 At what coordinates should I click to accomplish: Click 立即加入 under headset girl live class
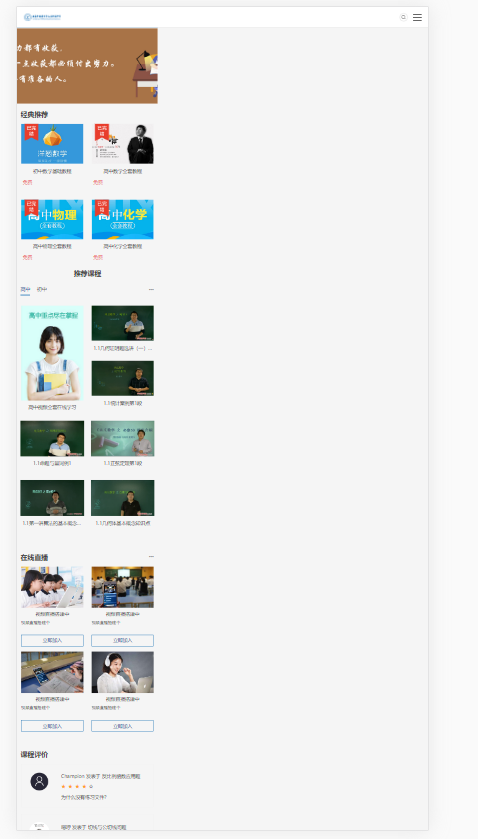click(123, 726)
